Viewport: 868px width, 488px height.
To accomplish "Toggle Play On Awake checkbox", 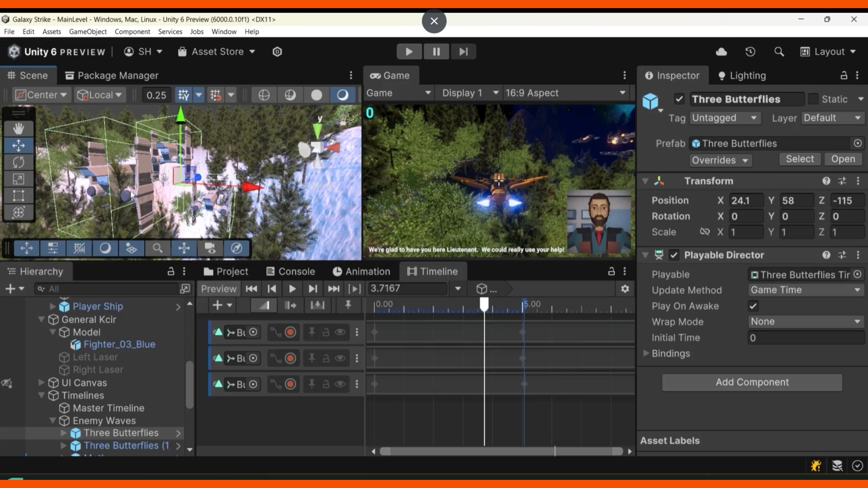I will [754, 305].
